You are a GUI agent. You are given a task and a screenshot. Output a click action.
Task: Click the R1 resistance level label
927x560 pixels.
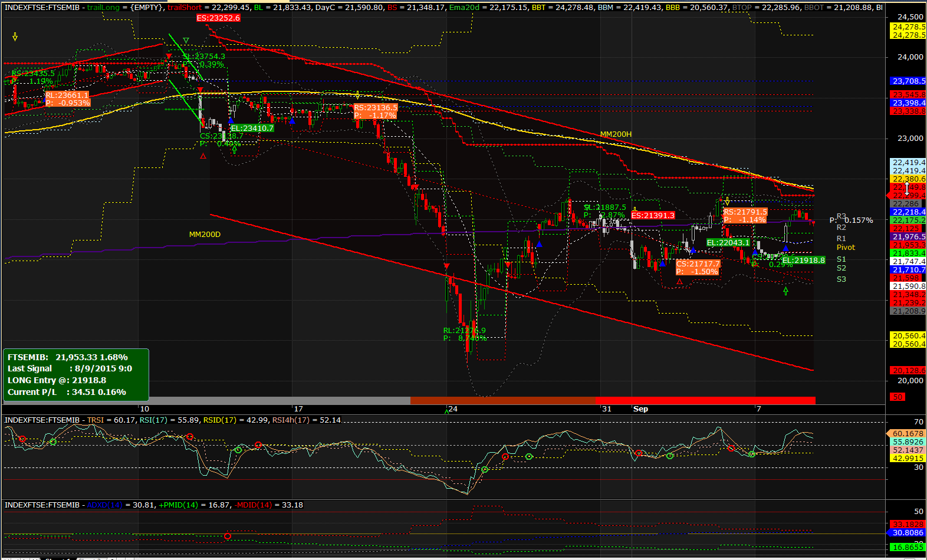841,239
